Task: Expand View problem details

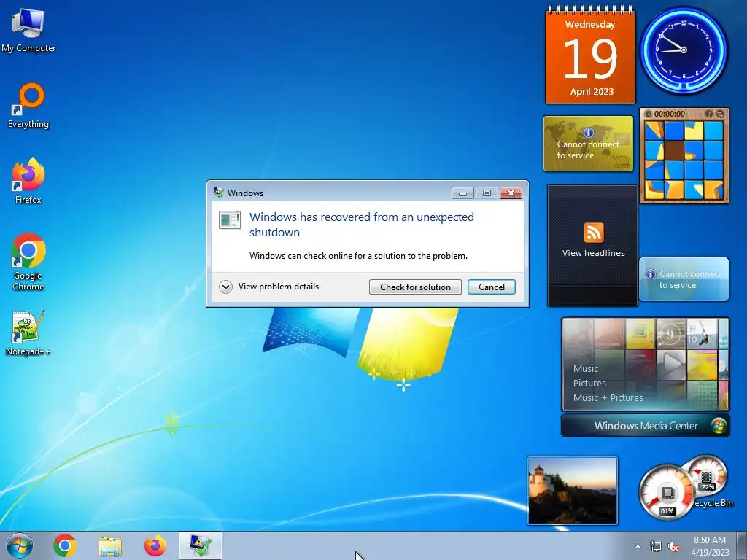Action: [x=269, y=287]
